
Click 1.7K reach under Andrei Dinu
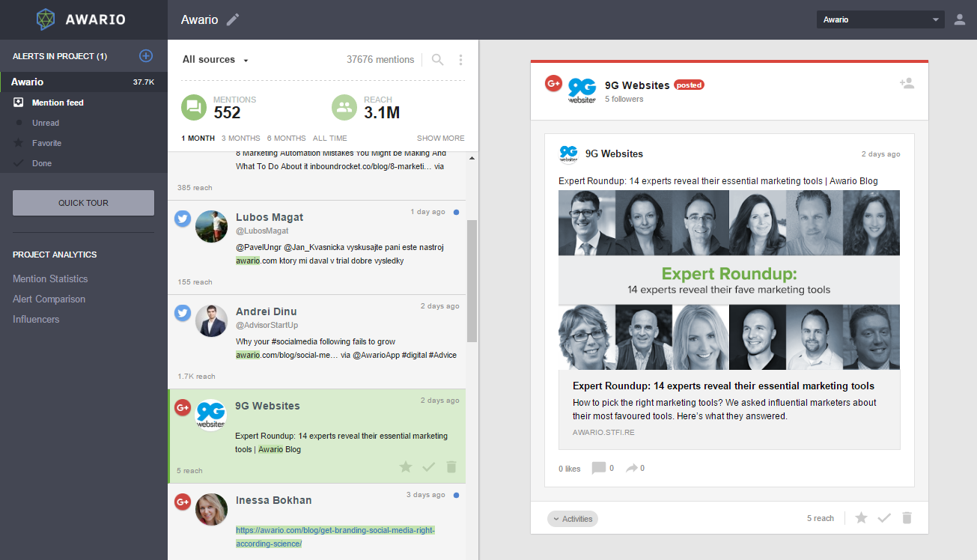(196, 377)
